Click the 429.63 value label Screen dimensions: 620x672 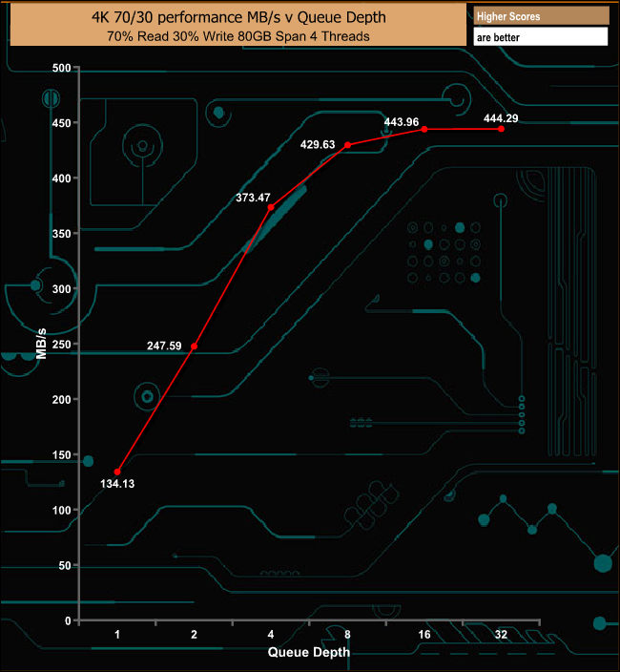(318, 144)
